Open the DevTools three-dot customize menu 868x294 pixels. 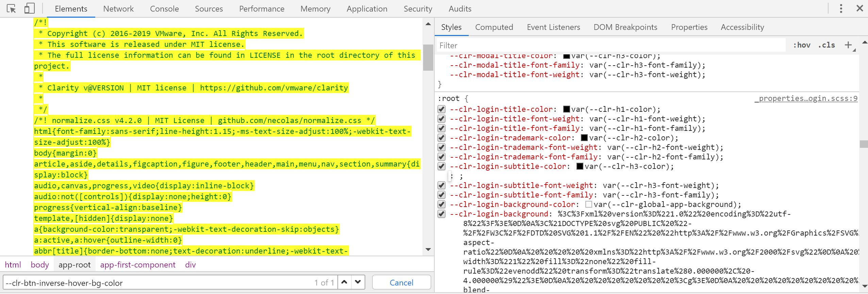[841, 8]
